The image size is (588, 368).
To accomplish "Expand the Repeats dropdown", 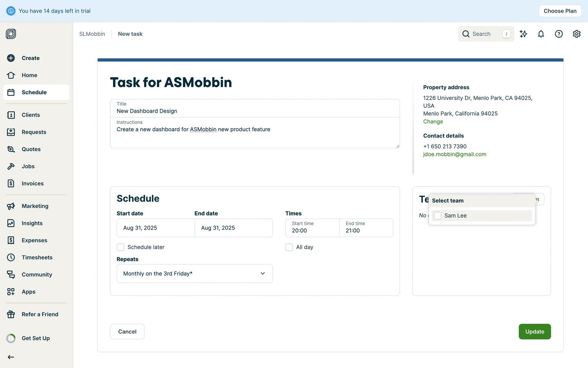I will [194, 274].
